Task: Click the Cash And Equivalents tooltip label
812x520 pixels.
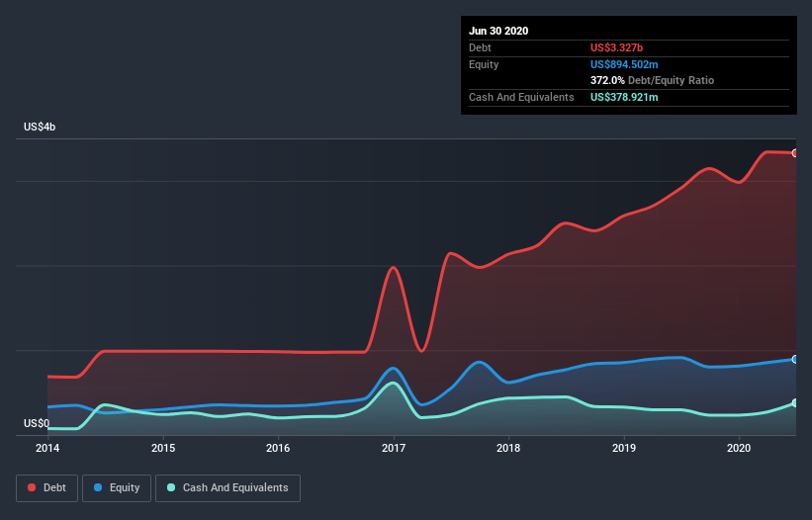Action: click(x=521, y=97)
